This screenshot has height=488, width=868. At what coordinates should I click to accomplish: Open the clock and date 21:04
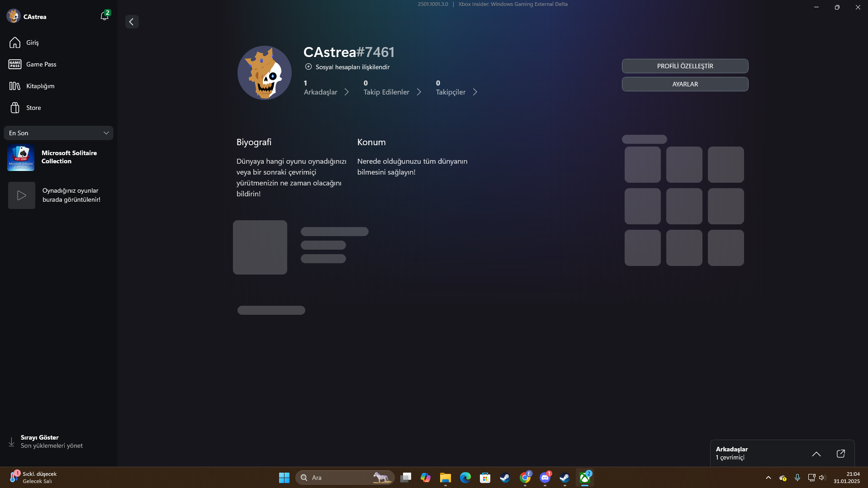point(847,478)
